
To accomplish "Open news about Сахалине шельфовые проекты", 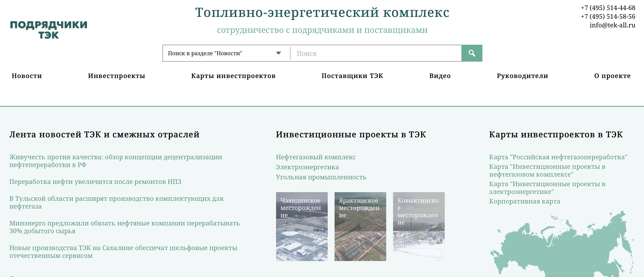I will pyautogui.click(x=123, y=251).
